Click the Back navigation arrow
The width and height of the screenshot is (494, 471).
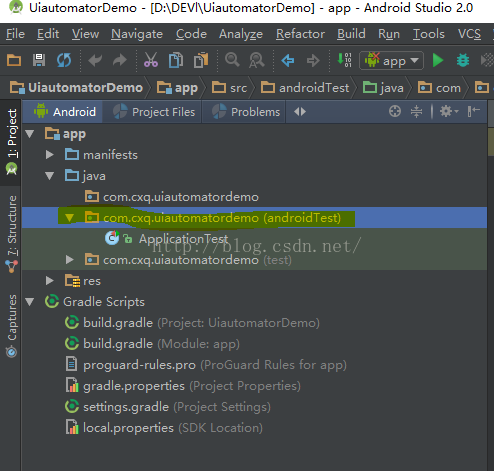coord(288,61)
